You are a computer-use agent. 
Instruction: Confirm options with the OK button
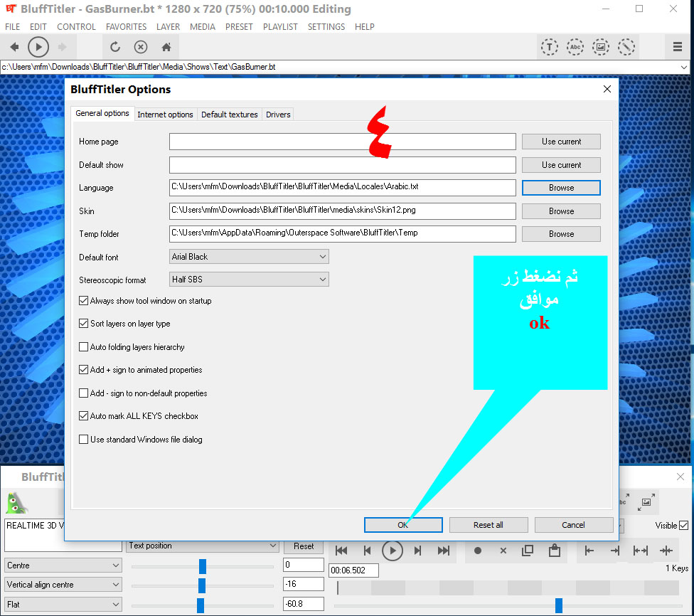pos(403,525)
